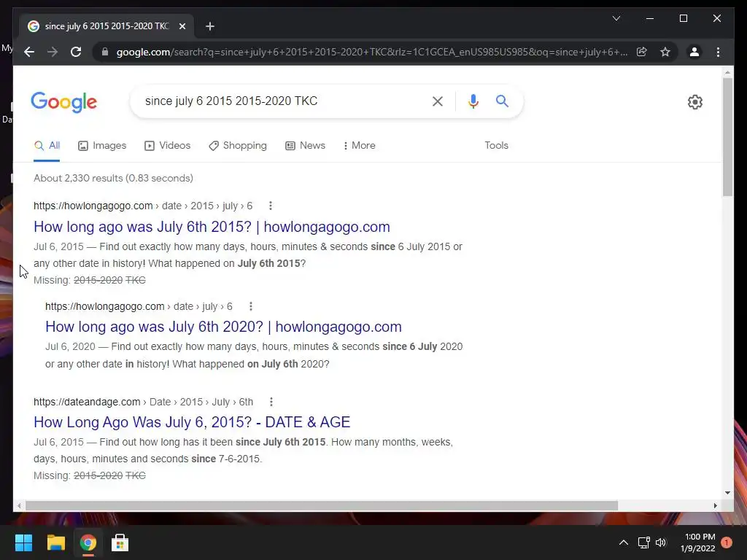Viewport: 747px width, 560px height.
Task: Open options for July 6th 2015 howlongagogo result
Action: click(270, 206)
